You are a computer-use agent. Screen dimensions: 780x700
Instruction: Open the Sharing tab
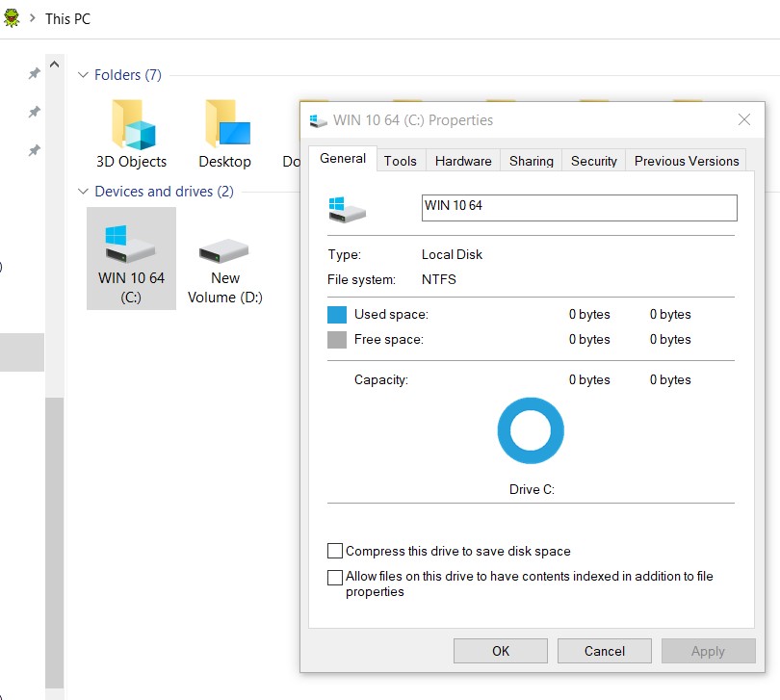[x=532, y=161]
